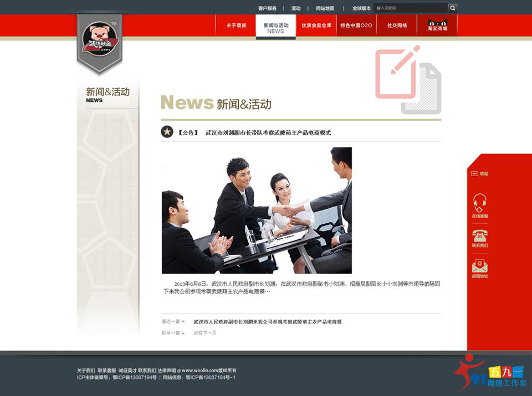Click 全球版本 in the utility bar
Screen dimensions: 532x396
(x=361, y=8)
